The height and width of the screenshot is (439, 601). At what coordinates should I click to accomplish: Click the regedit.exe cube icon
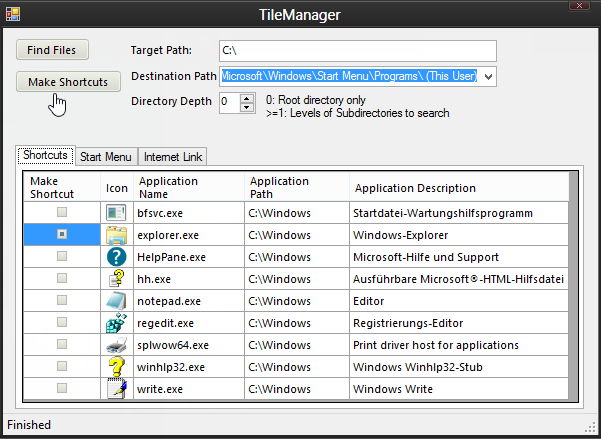click(116, 323)
